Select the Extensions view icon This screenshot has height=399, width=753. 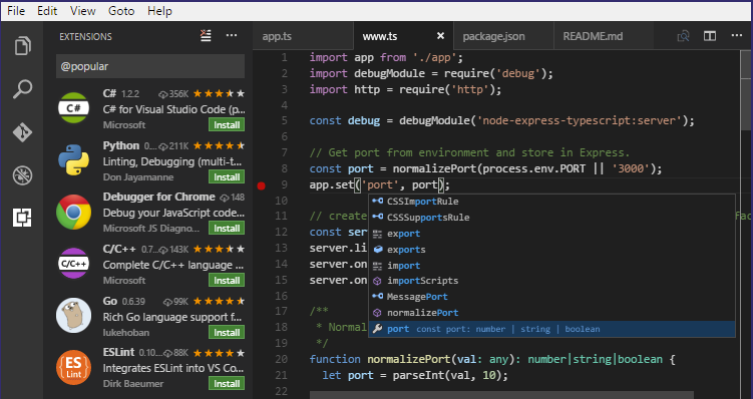(23, 218)
